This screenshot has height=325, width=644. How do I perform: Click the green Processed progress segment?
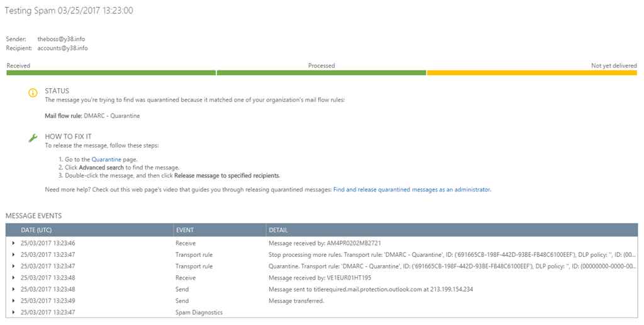[321, 72]
